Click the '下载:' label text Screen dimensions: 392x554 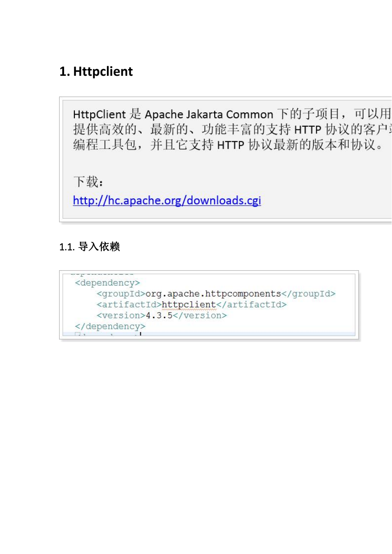pyautogui.click(x=89, y=182)
